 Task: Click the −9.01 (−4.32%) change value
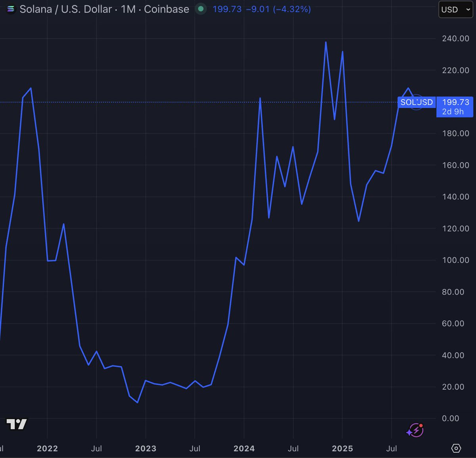pyautogui.click(x=278, y=9)
